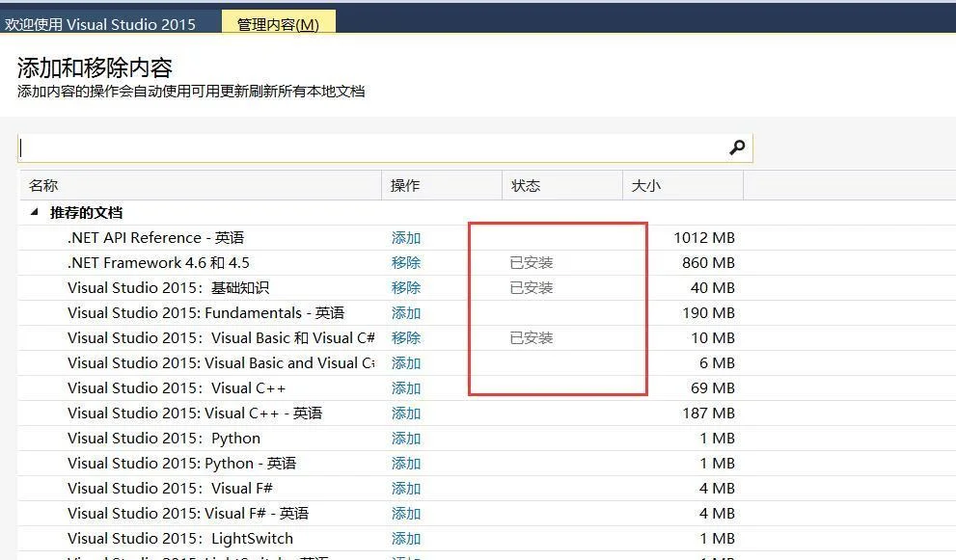Click 添加 for .NET API Reference - 英语
This screenshot has width=956, height=560.
[406, 238]
